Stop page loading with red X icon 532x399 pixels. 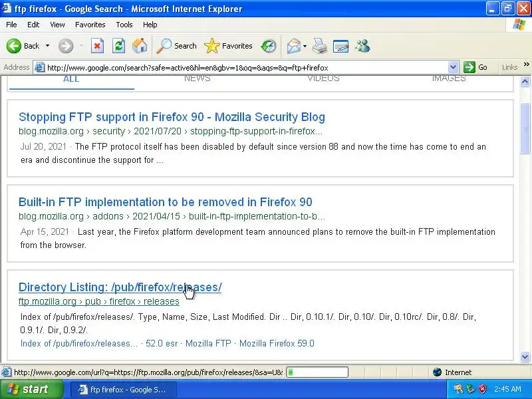tap(97, 46)
